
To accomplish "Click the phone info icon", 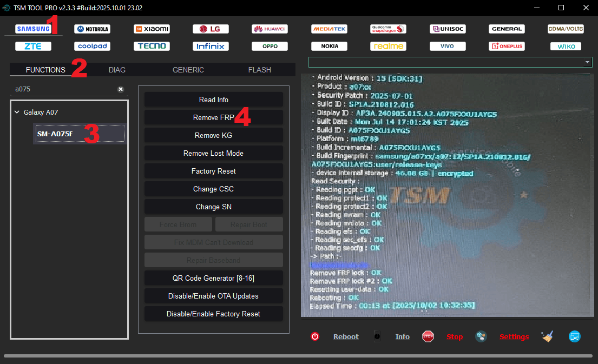I will 377,336.
